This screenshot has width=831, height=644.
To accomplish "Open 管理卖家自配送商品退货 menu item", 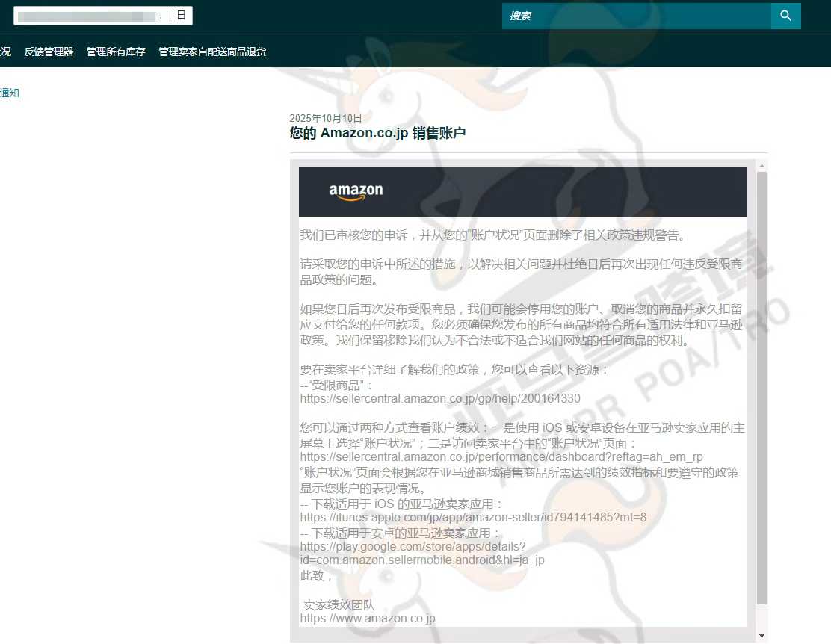I will 212,52.
